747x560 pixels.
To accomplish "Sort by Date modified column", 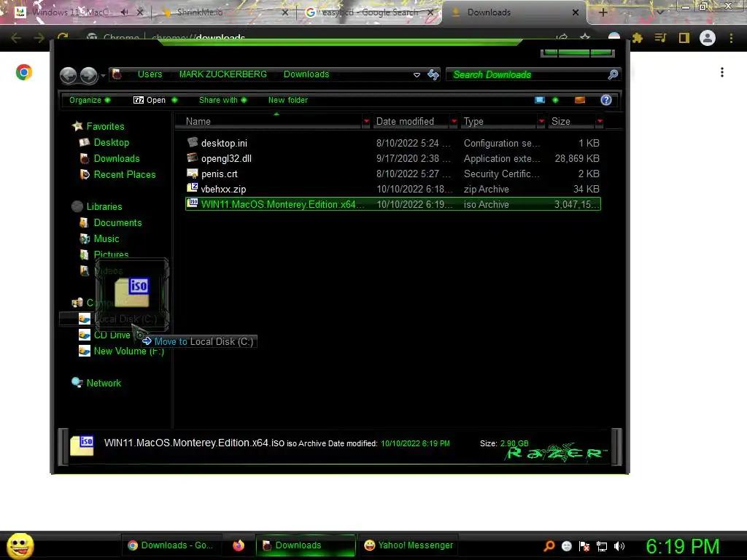I will click(411, 122).
